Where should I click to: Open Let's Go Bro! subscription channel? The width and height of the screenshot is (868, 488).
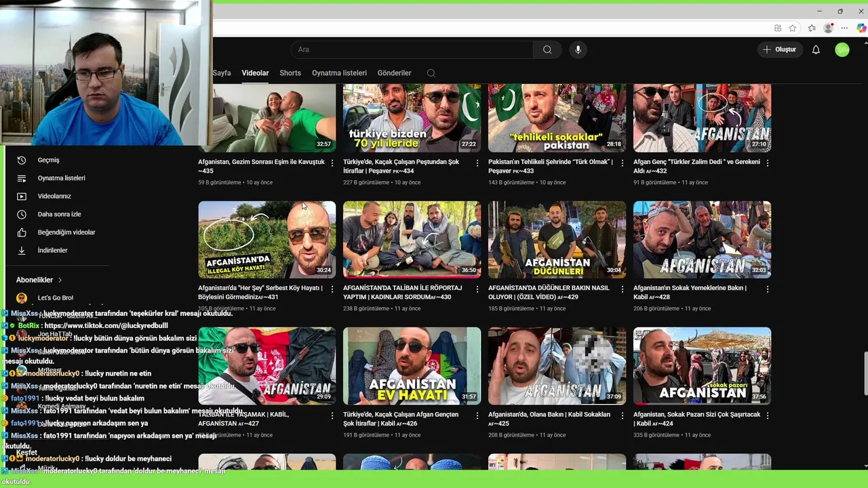tap(56, 298)
